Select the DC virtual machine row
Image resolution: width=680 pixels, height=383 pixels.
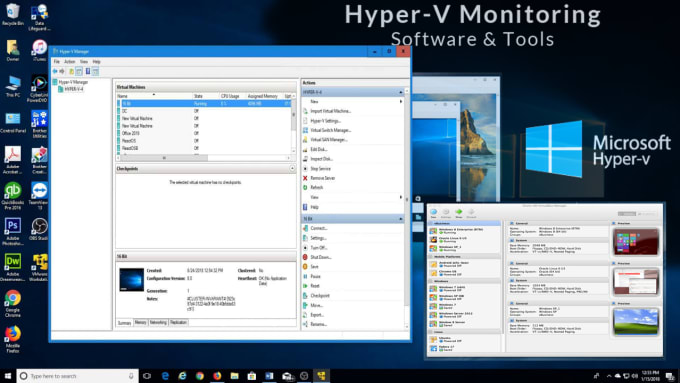[x=204, y=111]
